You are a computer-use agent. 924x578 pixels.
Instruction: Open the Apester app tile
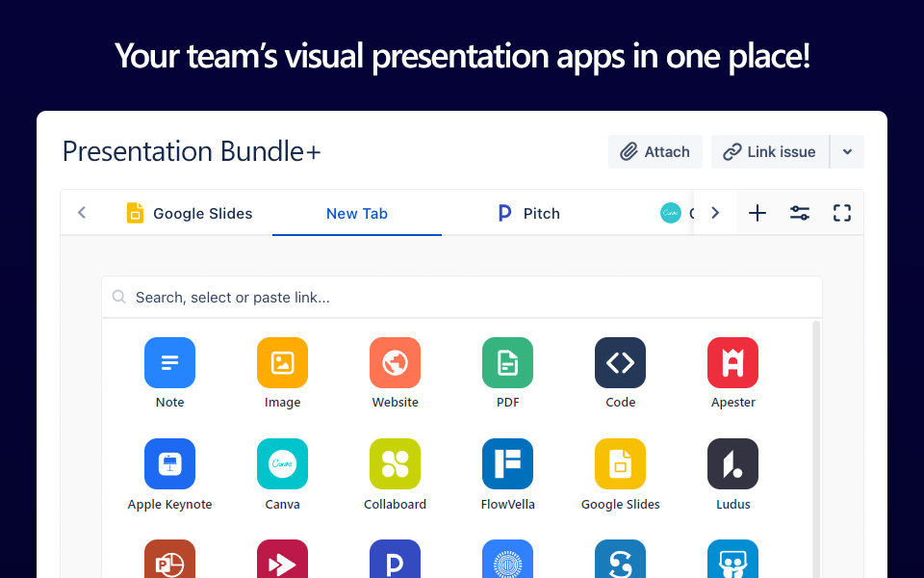click(732, 363)
